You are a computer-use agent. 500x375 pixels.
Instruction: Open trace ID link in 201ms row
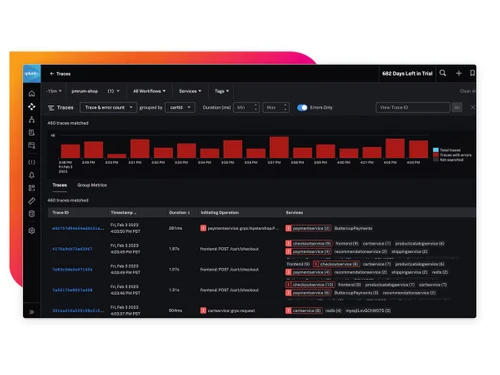tap(78, 228)
